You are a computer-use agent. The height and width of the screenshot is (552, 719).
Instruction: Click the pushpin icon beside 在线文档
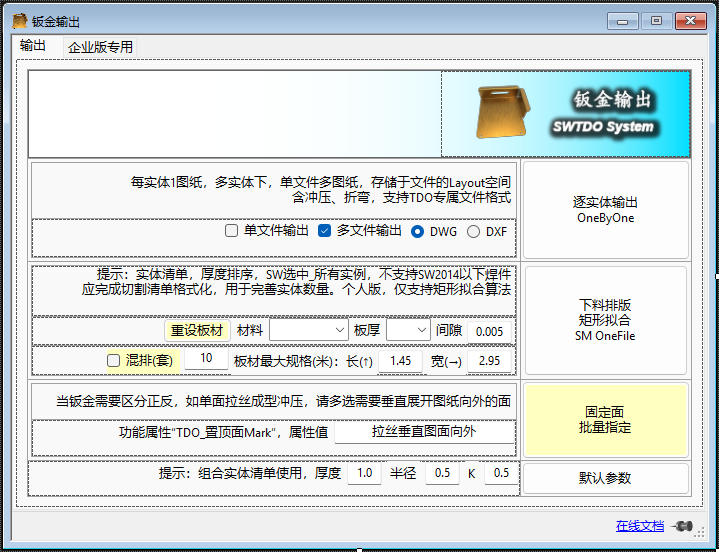(x=685, y=526)
